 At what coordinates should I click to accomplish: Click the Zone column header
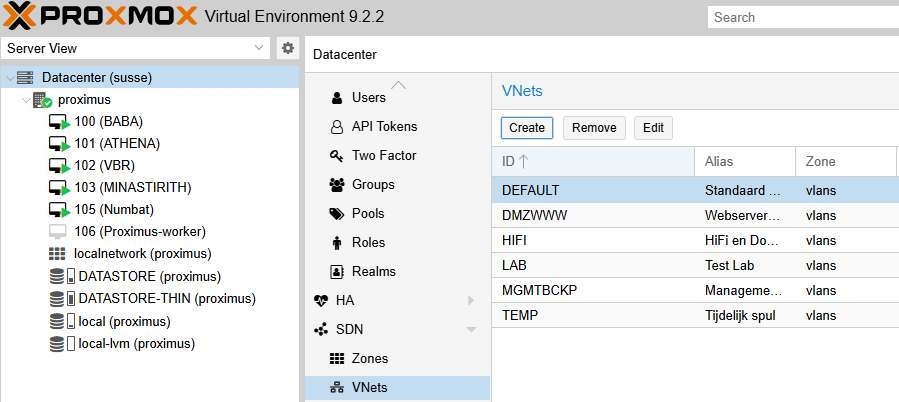846,162
